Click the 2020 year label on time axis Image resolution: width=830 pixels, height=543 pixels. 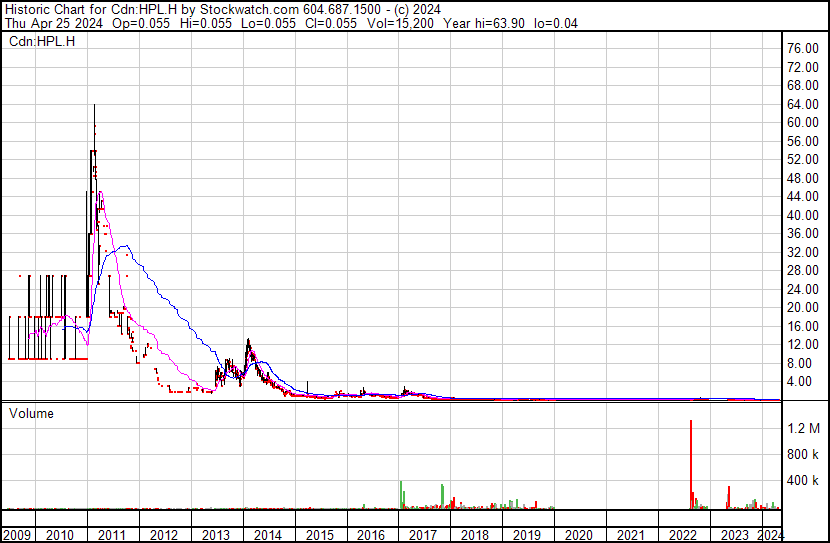click(x=579, y=535)
